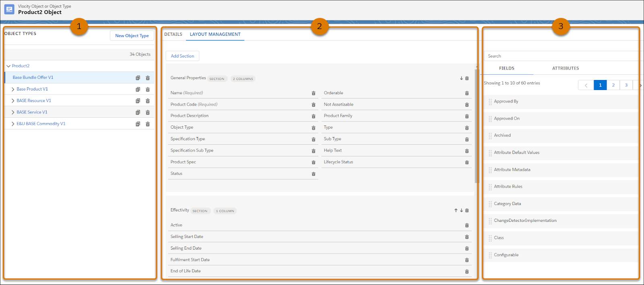Expand the E&U BASE Commodity V1 node

[x=13, y=124]
